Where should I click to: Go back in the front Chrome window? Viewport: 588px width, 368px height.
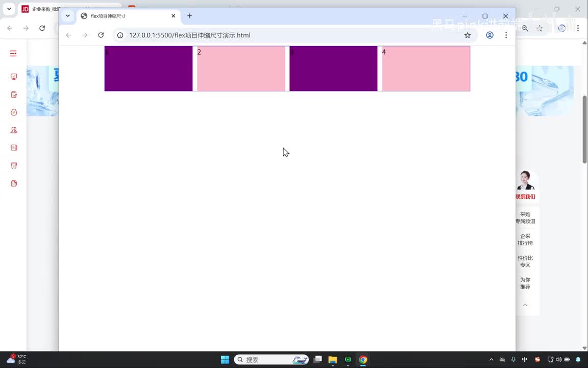point(68,35)
